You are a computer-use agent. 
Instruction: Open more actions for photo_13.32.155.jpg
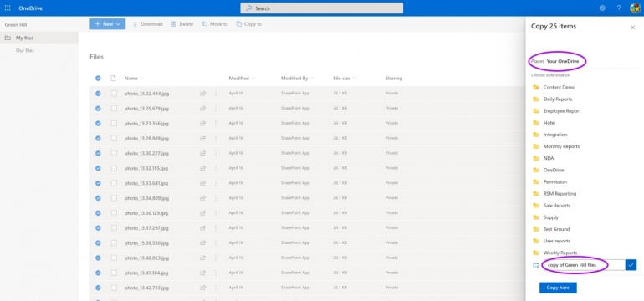(x=216, y=168)
